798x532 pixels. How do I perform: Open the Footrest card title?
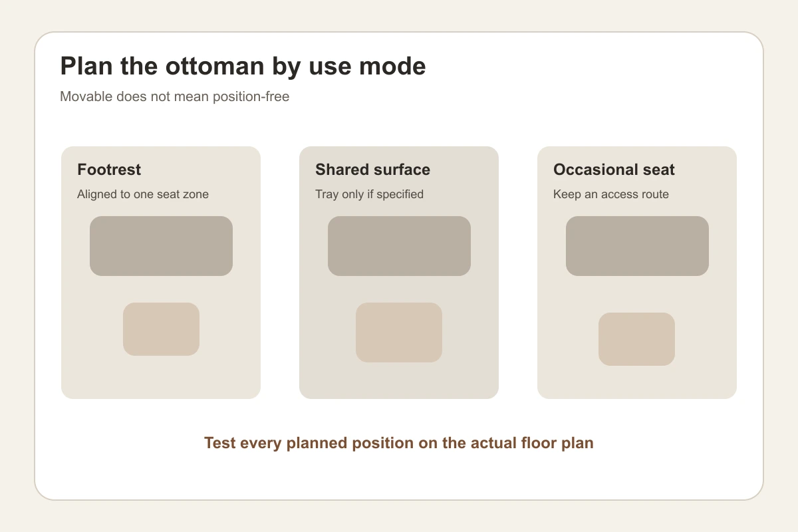click(x=109, y=170)
